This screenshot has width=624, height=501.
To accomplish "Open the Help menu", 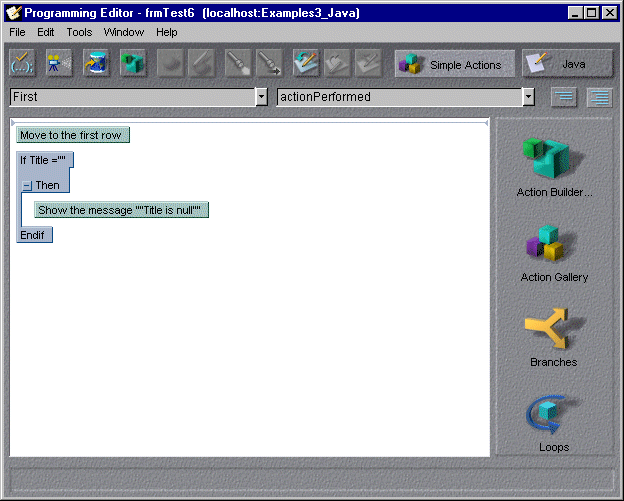I will click(166, 32).
